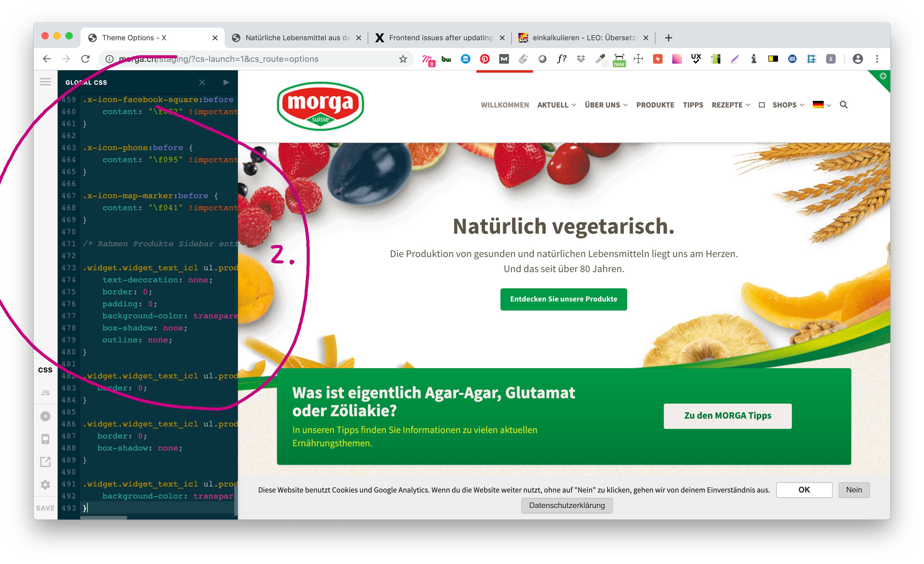
Task: Bookmark the page with the star icon
Action: click(403, 59)
